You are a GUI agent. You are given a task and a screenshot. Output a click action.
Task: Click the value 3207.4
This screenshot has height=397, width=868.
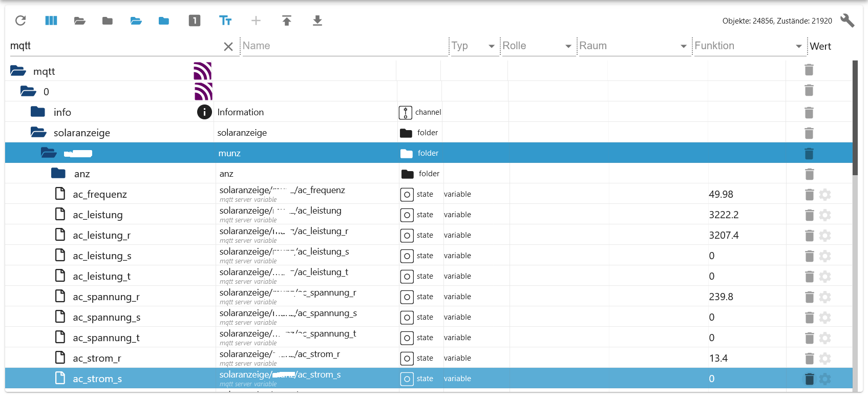(x=724, y=235)
